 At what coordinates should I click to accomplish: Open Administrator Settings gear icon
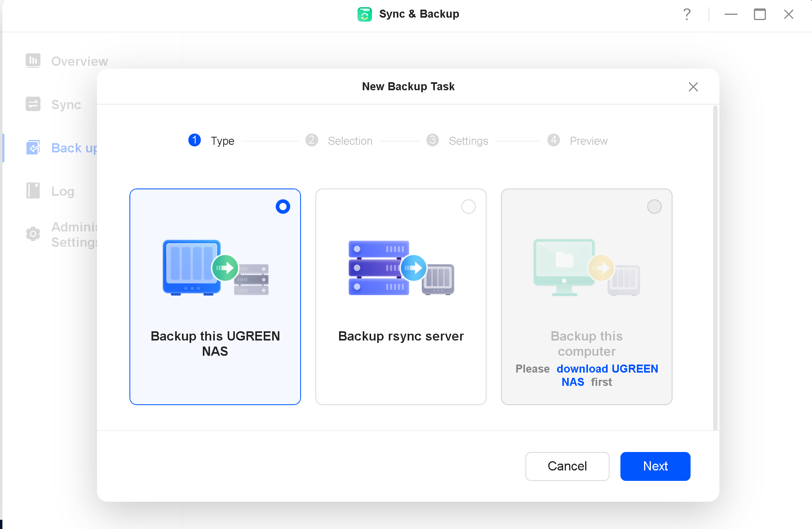pyautogui.click(x=33, y=234)
